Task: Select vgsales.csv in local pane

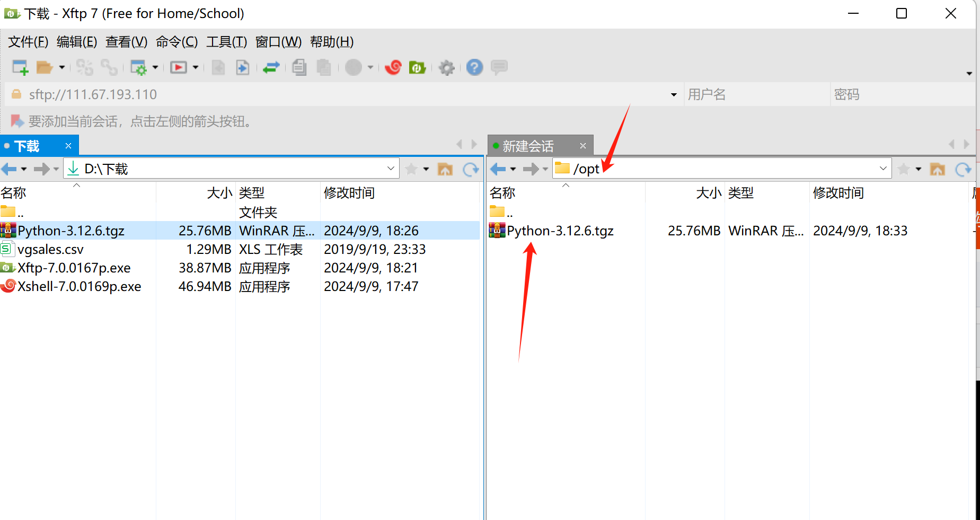Action: tap(240, 249)
